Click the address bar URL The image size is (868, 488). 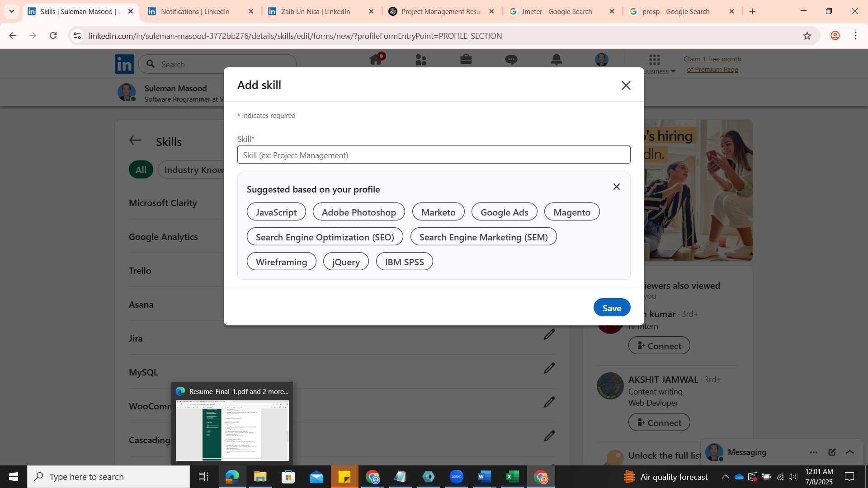point(295,36)
